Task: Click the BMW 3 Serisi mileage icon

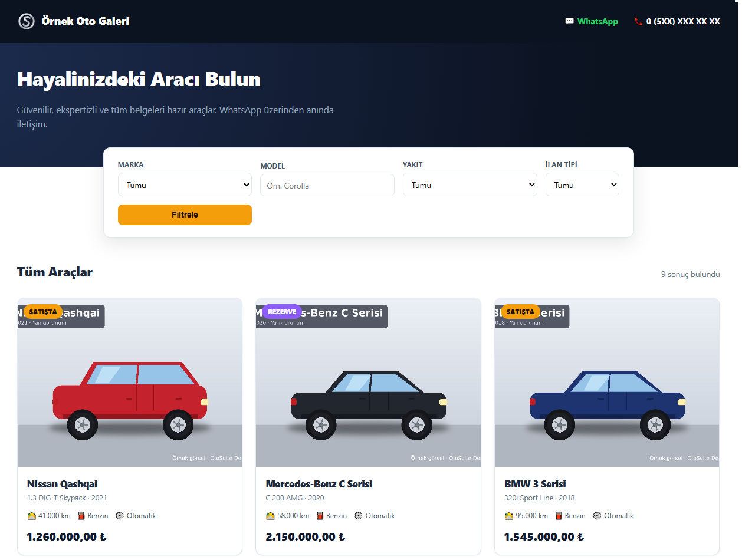Action: [x=508, y=516]
